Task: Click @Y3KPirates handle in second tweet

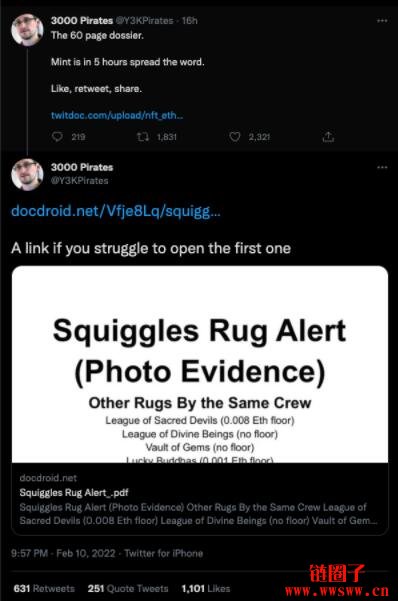Action: [x=80, y=181]
